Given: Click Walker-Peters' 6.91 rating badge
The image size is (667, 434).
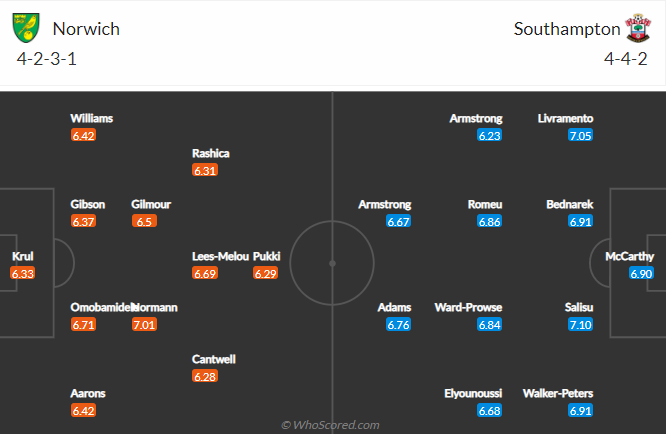Looking at the screenshot, I should [x=581, y=411].
